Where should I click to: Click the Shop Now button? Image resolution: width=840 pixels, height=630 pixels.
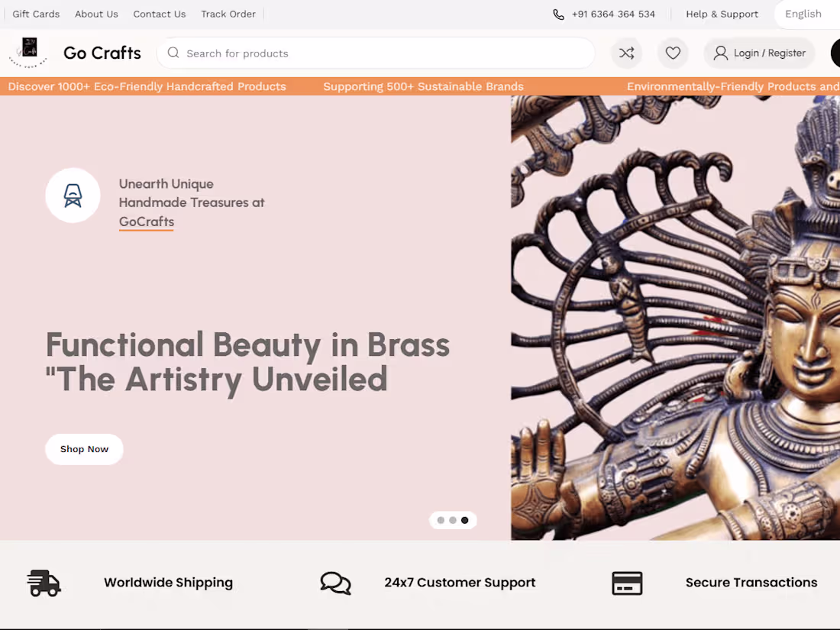click(84, 449)
